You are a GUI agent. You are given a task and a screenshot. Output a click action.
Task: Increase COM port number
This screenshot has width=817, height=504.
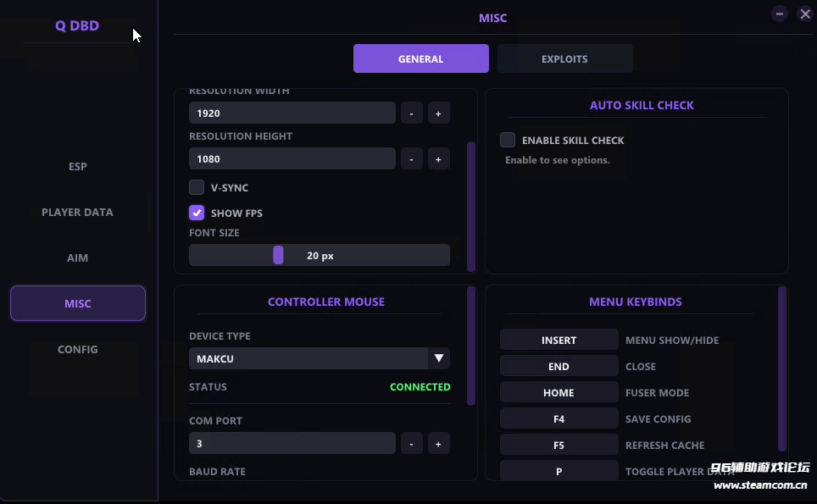point(438,444)
